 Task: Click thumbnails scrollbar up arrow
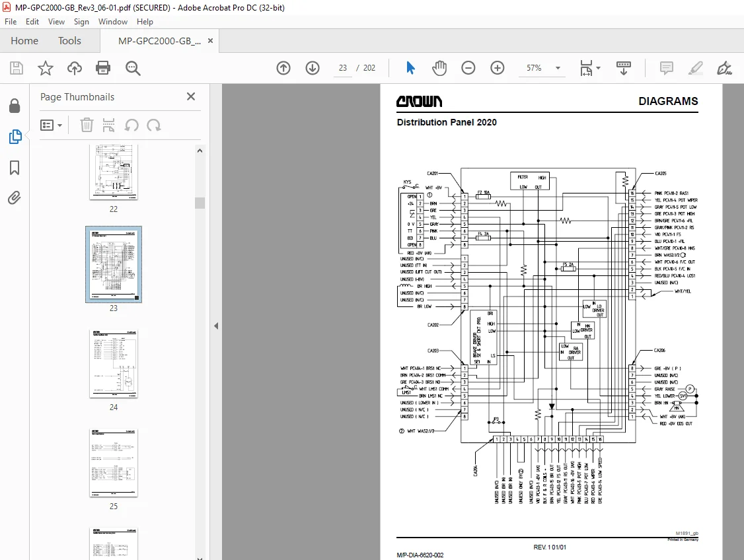[x=200, y=151]
